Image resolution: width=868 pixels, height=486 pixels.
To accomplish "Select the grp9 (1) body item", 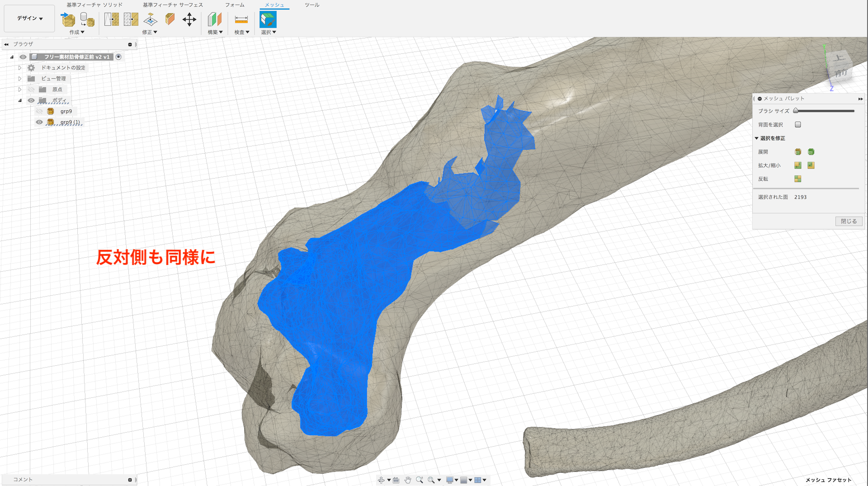I will [x=70, y=122].
